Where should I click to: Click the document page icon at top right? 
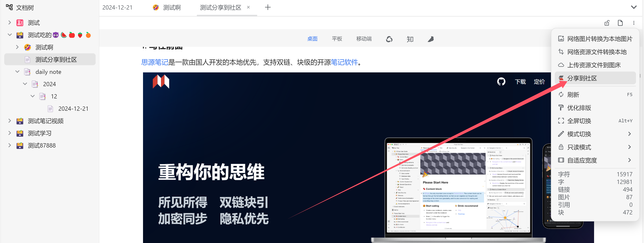620,23
